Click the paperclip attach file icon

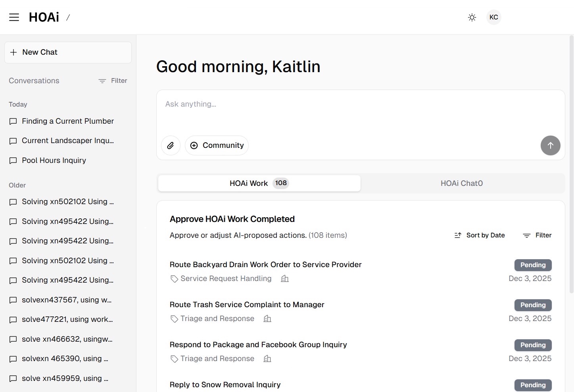click(171, 145)
